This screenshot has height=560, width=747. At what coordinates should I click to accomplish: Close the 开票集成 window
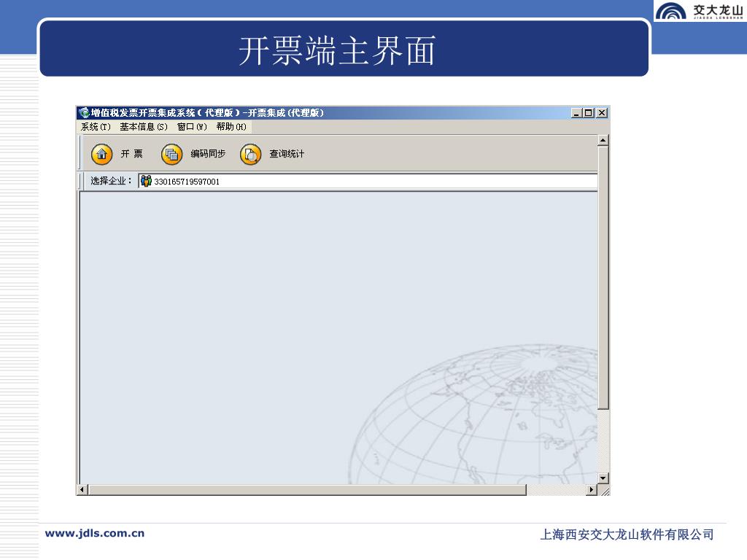click(602, 113)
